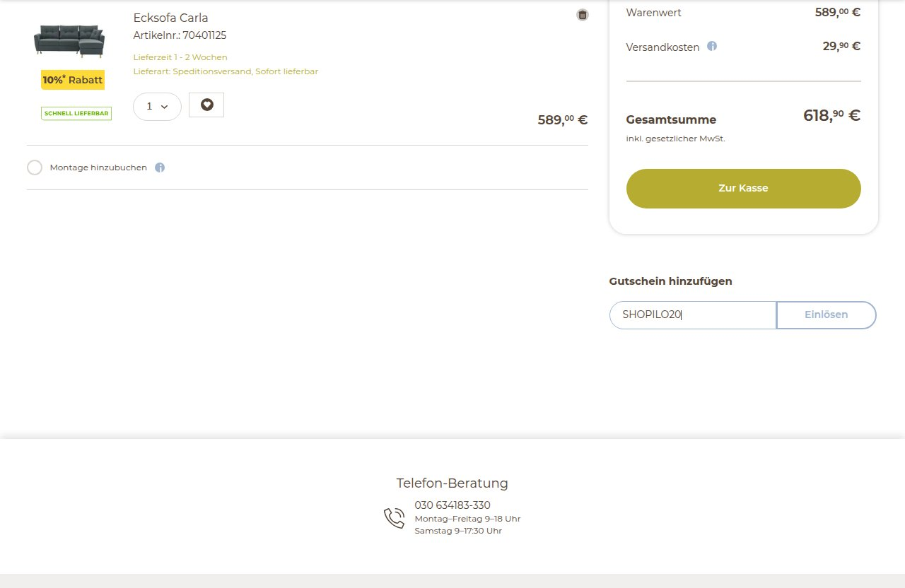The image size is (905, 588).
Task: Click Samstag 9–17:30 Uhr text
Action: tap(458, 531)
